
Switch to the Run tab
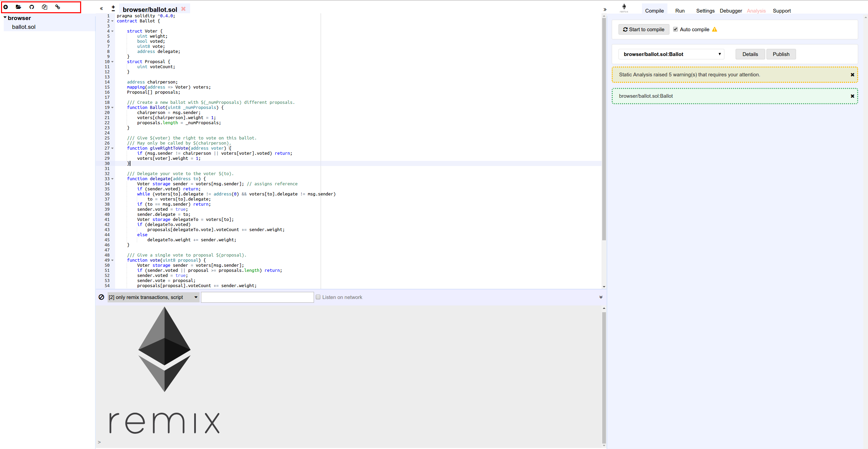[680, 11]
